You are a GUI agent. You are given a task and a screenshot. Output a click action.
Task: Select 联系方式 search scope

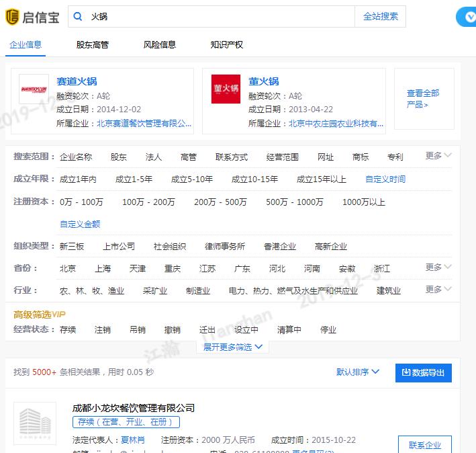tap(232, 157)
